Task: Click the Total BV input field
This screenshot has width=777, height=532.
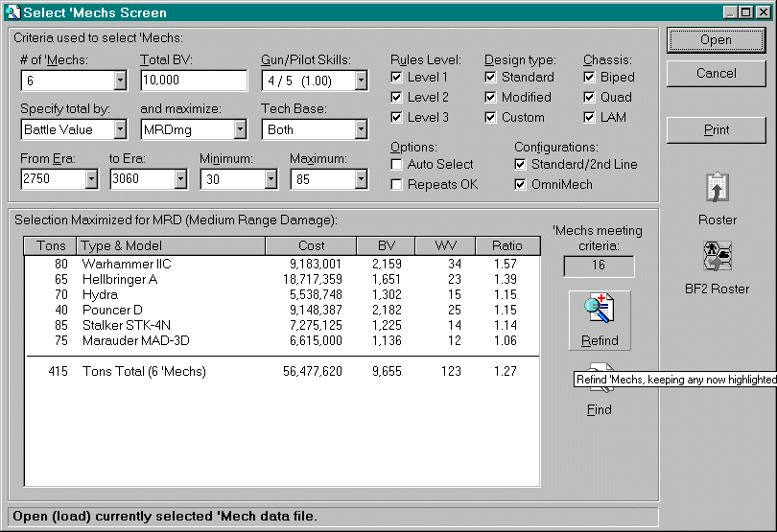Action: pos(194,81)
